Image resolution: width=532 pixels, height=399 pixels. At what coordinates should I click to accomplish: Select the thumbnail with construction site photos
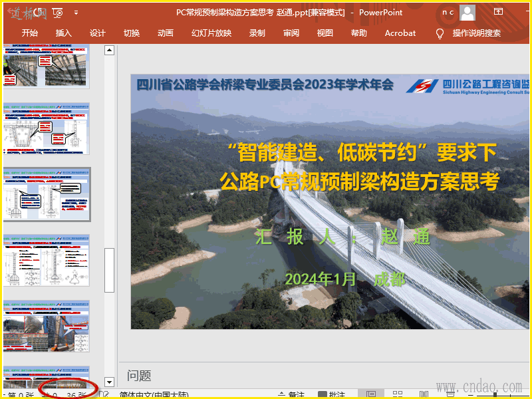(46, 327)
